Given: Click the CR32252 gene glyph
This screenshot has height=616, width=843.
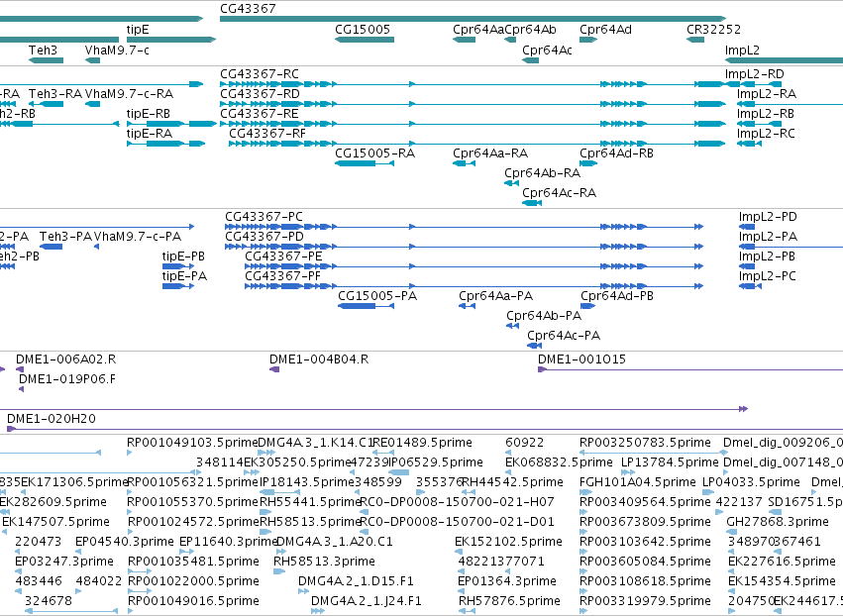Looking at the screenshot, I should coord(695,40).
